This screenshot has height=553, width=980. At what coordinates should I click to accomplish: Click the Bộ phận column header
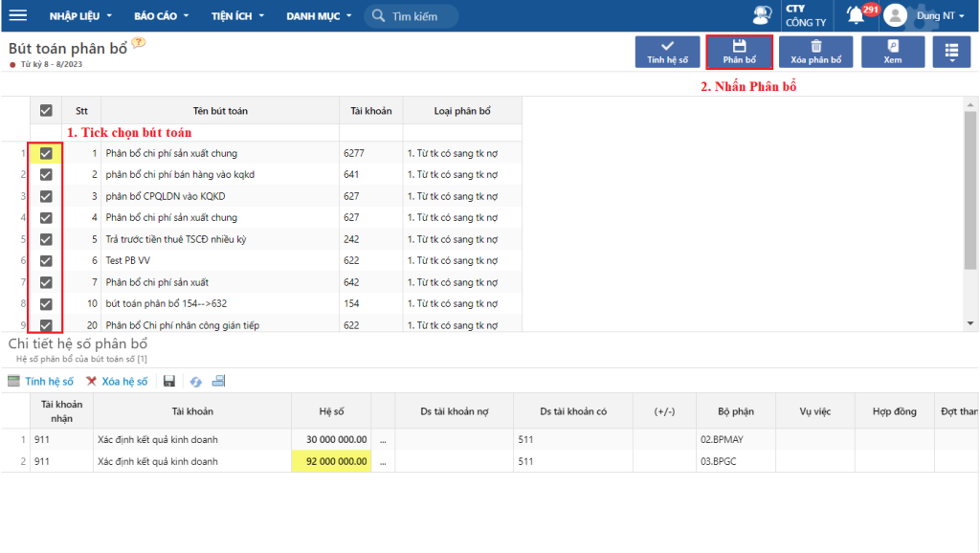point(736,411)
